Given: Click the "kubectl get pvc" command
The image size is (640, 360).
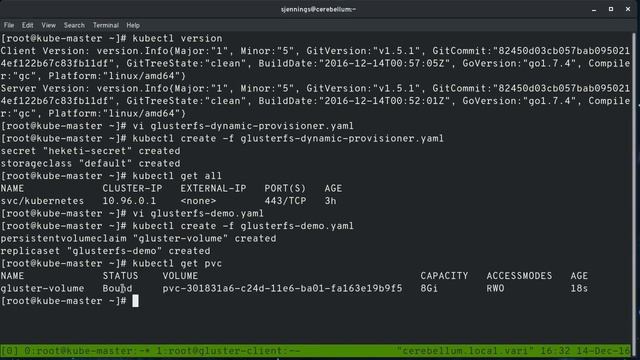Looking at the screenshot, I should pyautogui.click(x=177, y=263).
